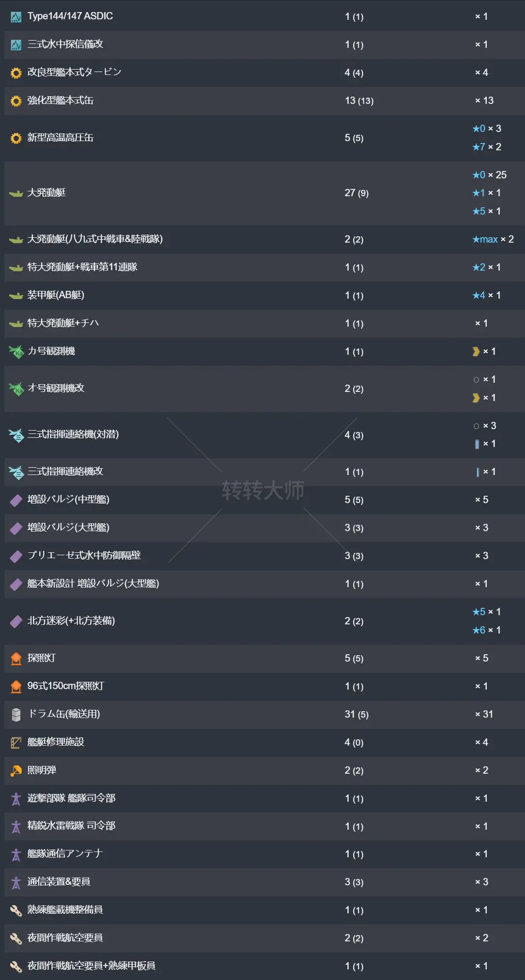
Task: Click the star shell icon beside 照明弾
Action: (16, 771)
